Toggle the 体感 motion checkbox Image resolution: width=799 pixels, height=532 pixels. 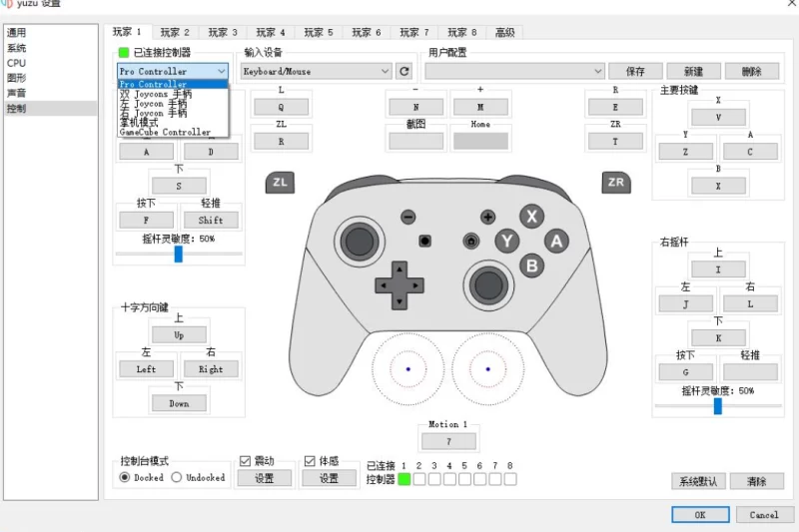(311, 461)
